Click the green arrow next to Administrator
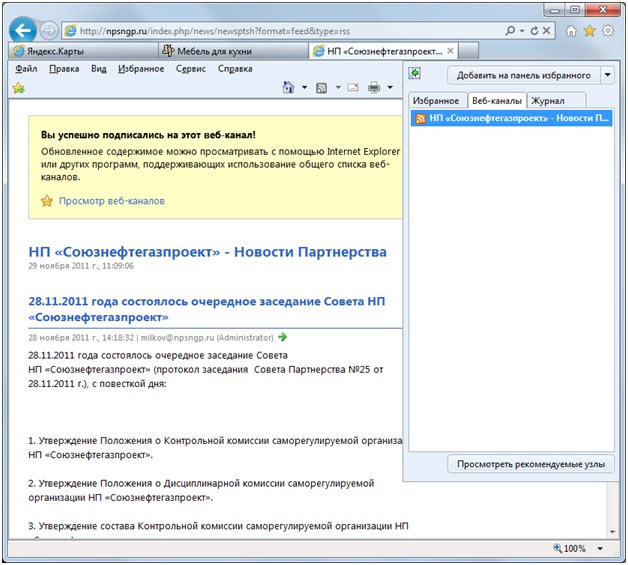Viewport: 628px width, 565px height. pos(282,337)
